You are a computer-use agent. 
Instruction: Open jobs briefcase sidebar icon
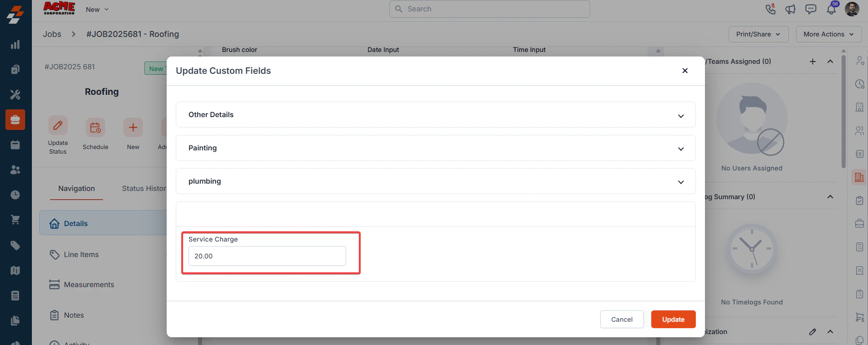tap(15, 120)
